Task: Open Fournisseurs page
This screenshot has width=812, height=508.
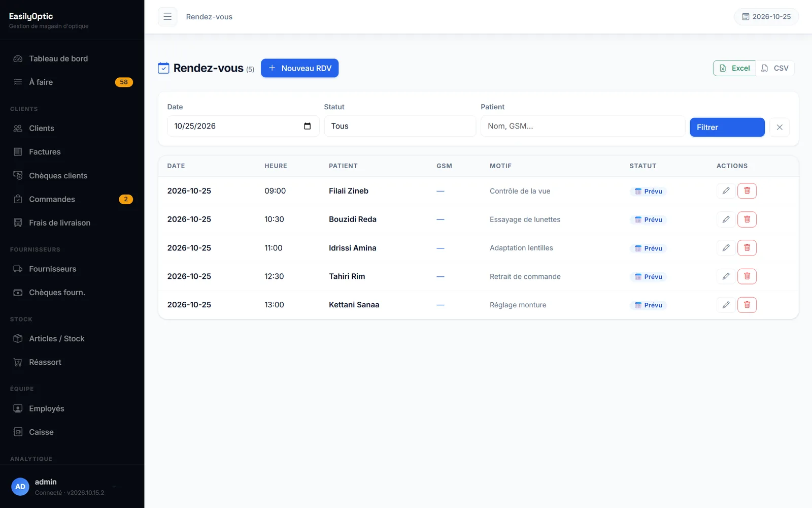Action: pos(72,269)
